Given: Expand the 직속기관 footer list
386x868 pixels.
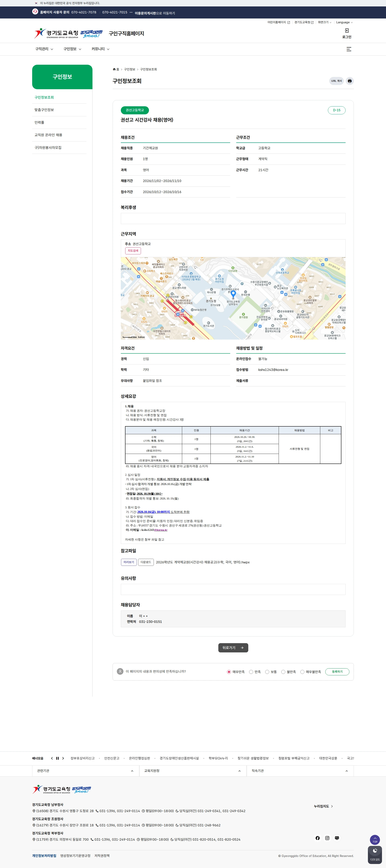Looking at the screenshot, I should click(300, 771).
